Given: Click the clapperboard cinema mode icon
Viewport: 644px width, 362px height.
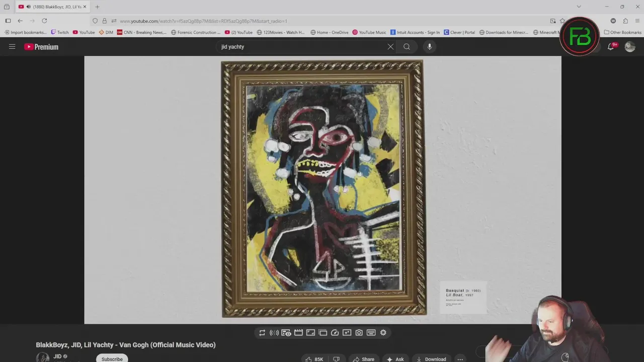Looking at the screenshot, I should (x=298, y=333).
